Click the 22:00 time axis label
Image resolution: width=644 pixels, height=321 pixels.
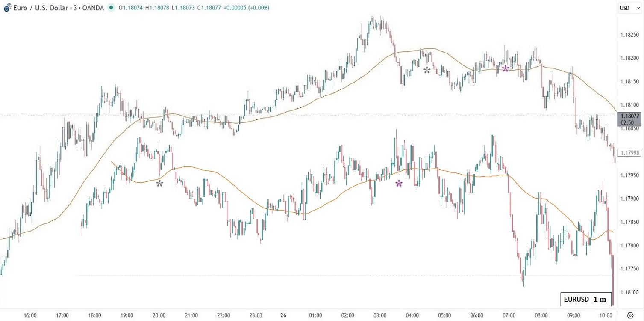point(223,315)
